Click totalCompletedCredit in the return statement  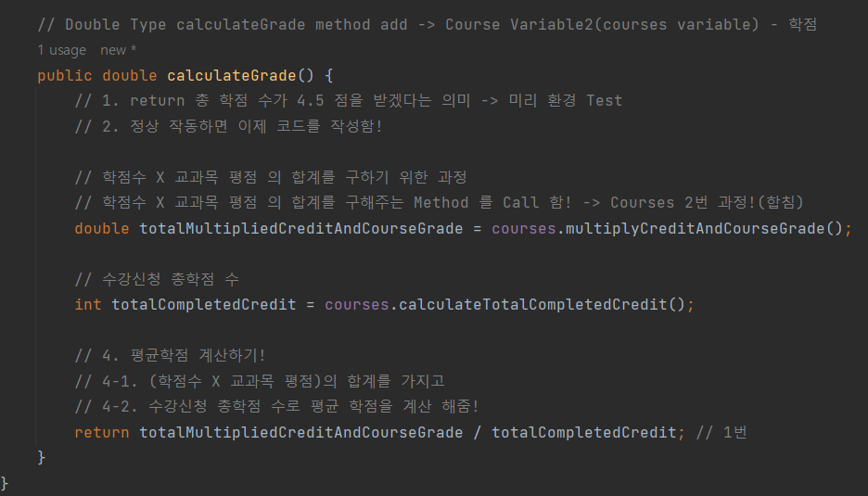tap(584, 432)
